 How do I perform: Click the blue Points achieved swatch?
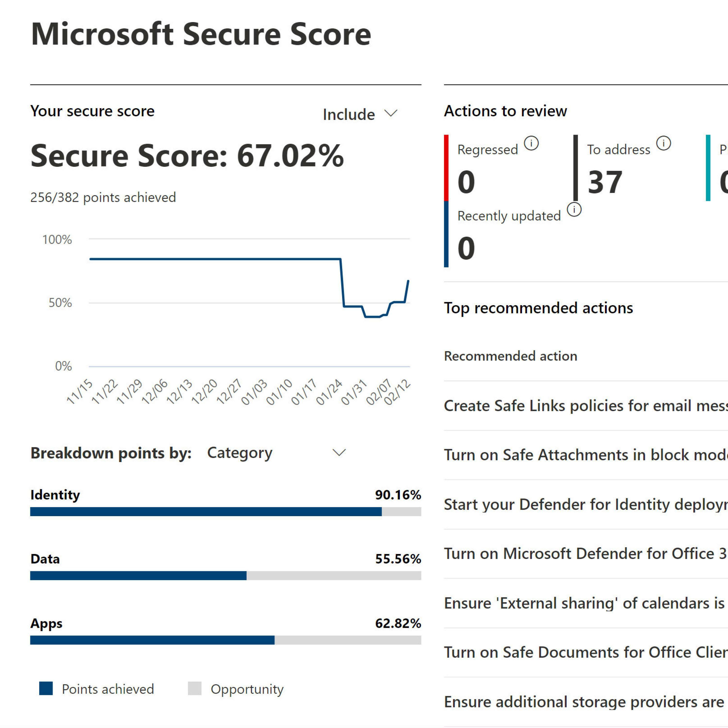(x=46, y=688)
